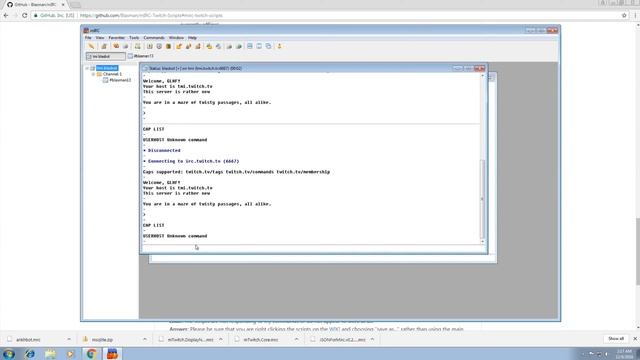
Task: Open the Address Book toolbar icon
Action: coord(149,46)
